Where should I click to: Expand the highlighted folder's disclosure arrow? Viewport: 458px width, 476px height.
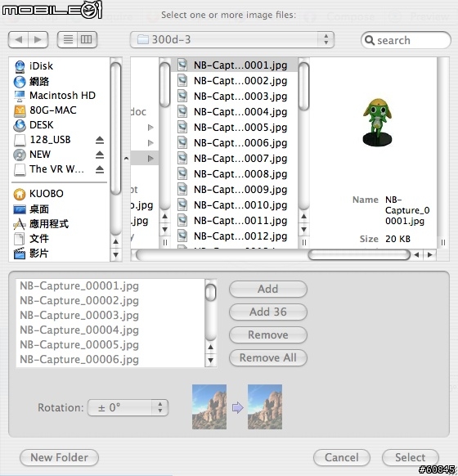tap(150, 159)
